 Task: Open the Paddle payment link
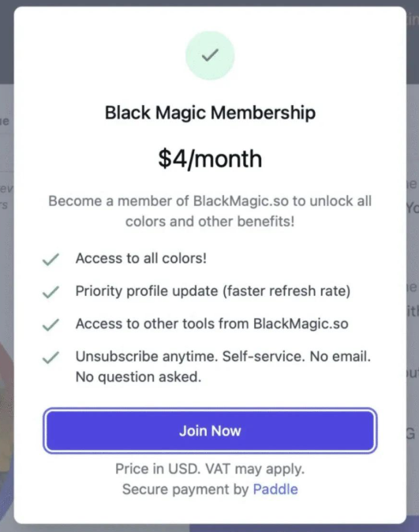click(x=275, y=489)
